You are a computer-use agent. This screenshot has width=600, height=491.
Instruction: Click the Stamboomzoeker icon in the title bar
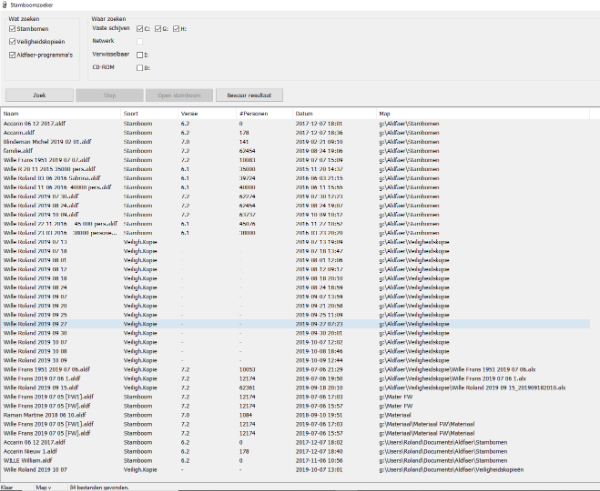(5, 5)
